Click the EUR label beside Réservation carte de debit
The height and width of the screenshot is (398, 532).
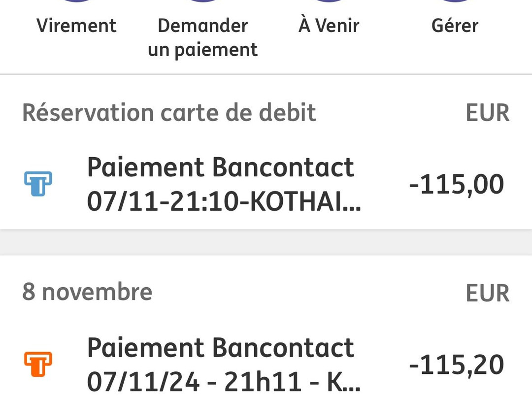point(488,113)
